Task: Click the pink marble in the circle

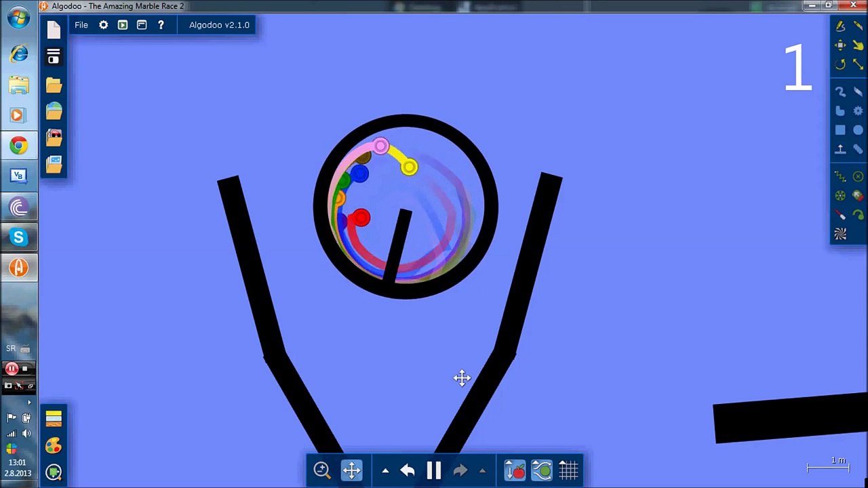Action: click(x=380, y=146)
